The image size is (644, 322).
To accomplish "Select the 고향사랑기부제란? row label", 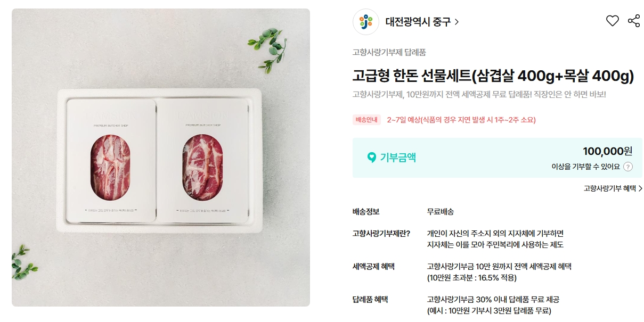I will (x=381, y=234).
